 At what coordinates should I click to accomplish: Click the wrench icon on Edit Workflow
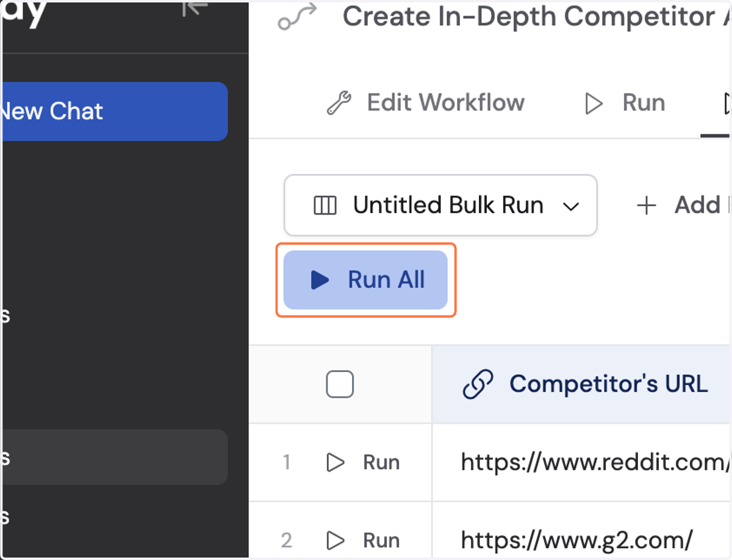[339, 103]
